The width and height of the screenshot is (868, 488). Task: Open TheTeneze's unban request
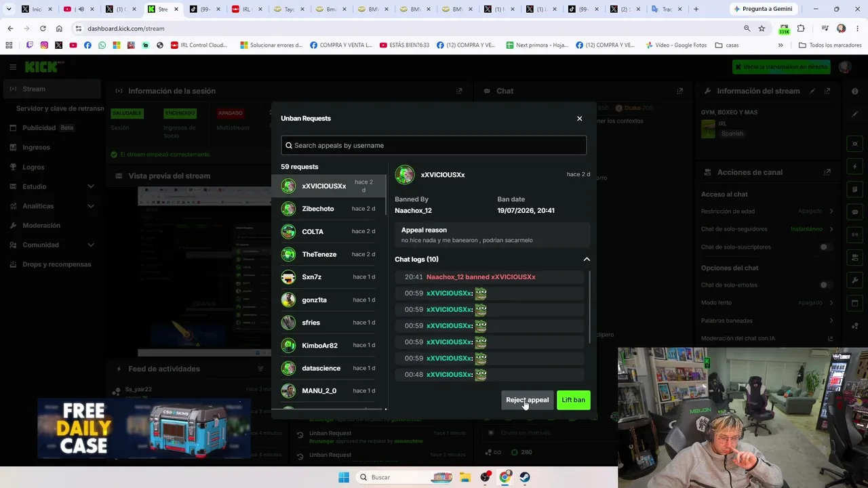pyautogui.click(x=329, y=254)
